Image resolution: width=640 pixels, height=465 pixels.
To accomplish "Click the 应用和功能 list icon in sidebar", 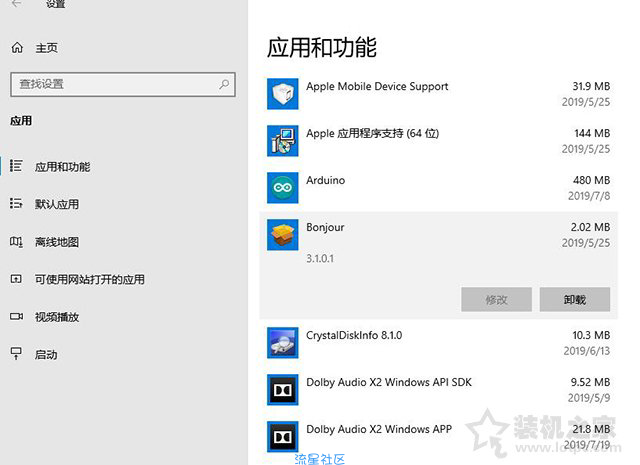I will coord(16,166).
